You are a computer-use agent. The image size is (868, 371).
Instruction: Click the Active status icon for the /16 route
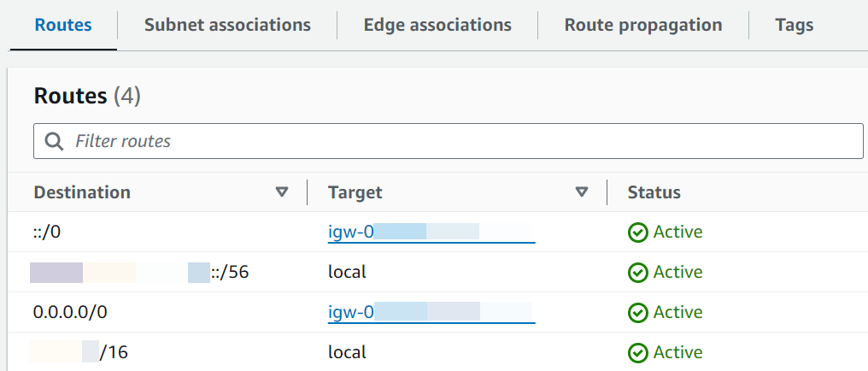coord(637,352)
